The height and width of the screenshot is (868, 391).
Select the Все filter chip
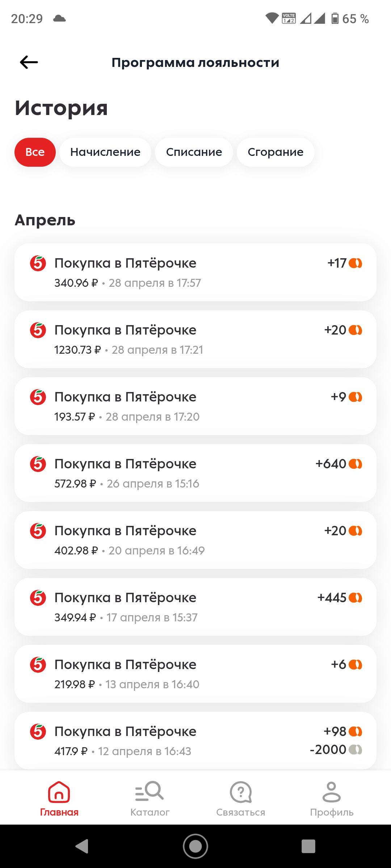[35, 152]
